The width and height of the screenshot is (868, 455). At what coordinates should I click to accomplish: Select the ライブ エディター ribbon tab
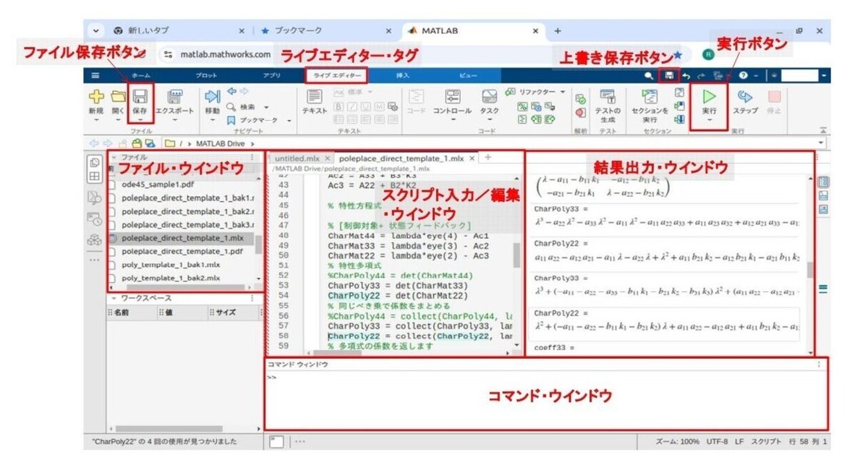pos(335,75)
